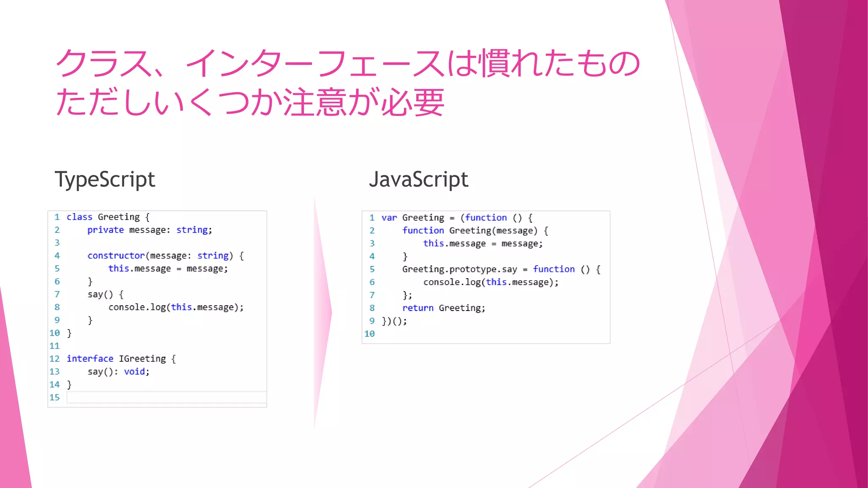Click the 'return Greeting;' line
868x488 pixels.
coord(444,308)
